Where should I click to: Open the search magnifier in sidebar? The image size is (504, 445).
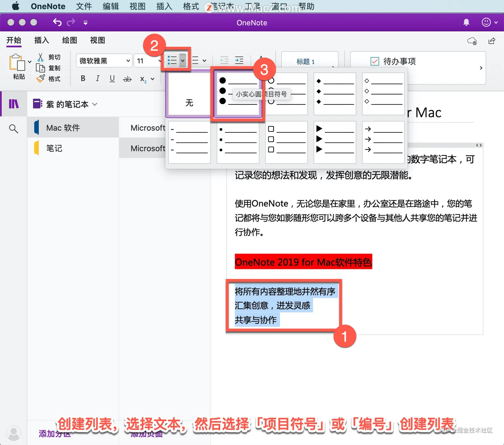(13, 128)
